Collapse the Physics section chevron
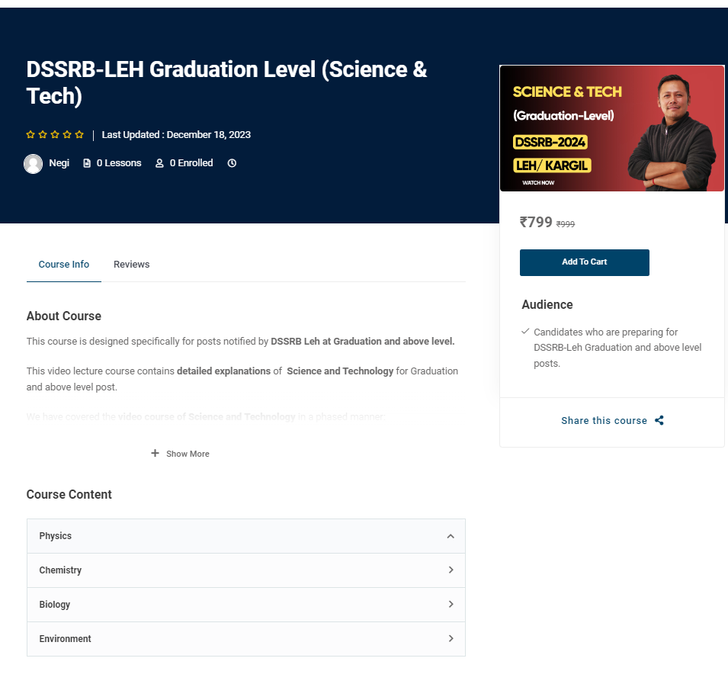728x700 pixels. click(x=451, y=536)
